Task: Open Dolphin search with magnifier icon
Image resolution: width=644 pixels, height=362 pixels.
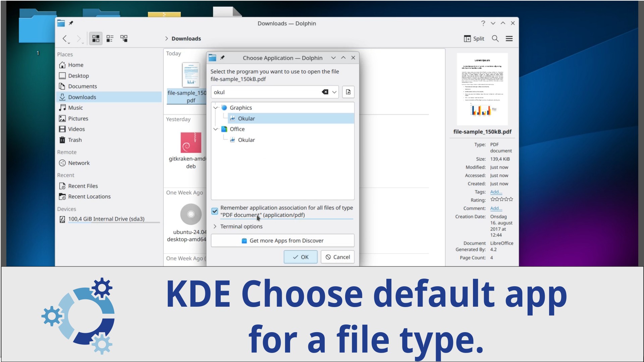Action: [495, 39]
